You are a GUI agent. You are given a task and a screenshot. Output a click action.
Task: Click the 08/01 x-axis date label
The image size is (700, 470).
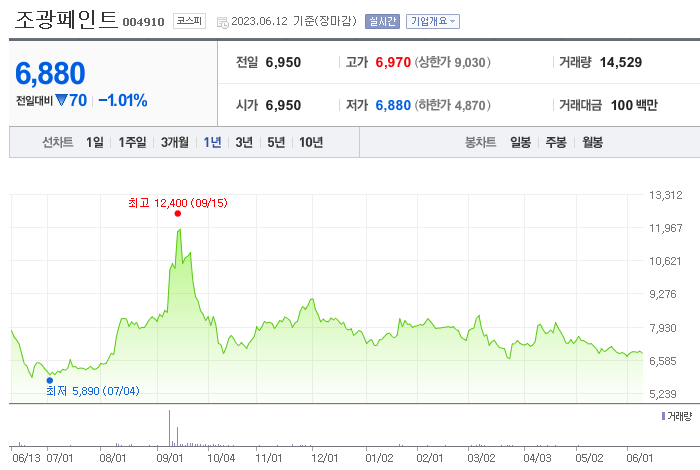(112, 458)
